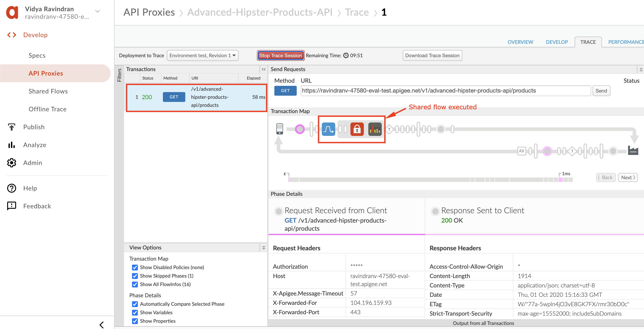Click the long gray segment of the timeline bar
Image resolution: width=644 pixels, height=329 pixels.
coord(384,179)
